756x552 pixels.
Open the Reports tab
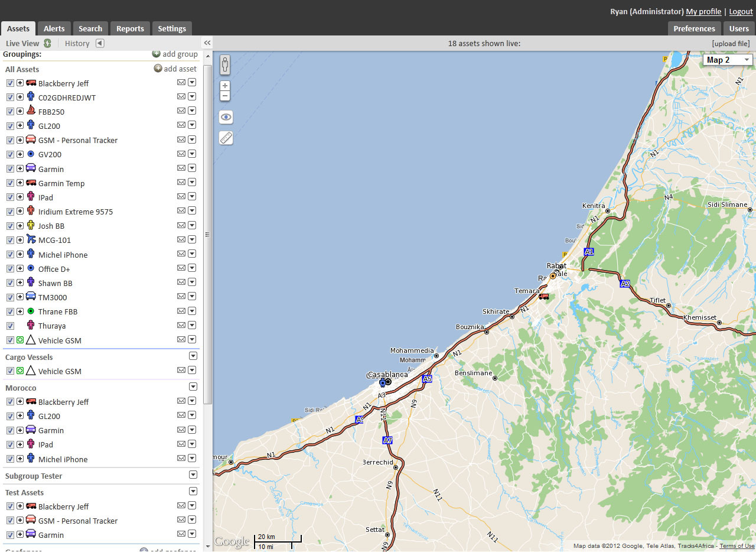pos(130,28)
